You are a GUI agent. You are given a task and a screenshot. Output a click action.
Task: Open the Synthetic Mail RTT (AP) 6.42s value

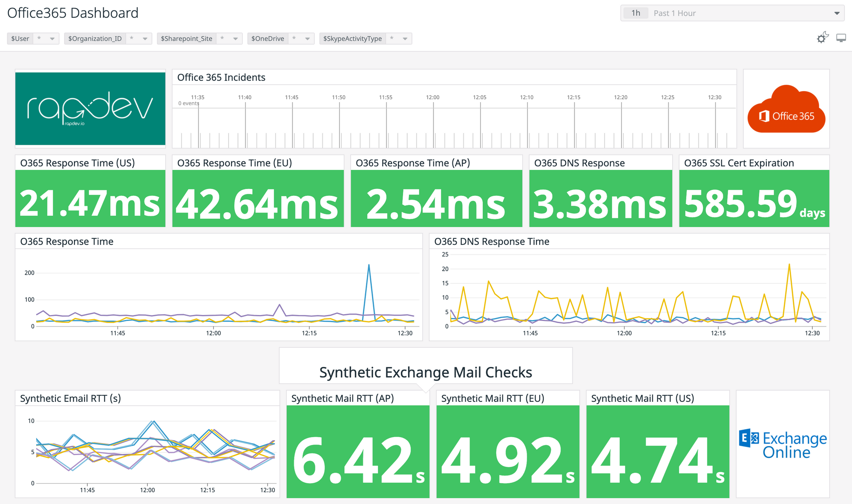(358, 461)
